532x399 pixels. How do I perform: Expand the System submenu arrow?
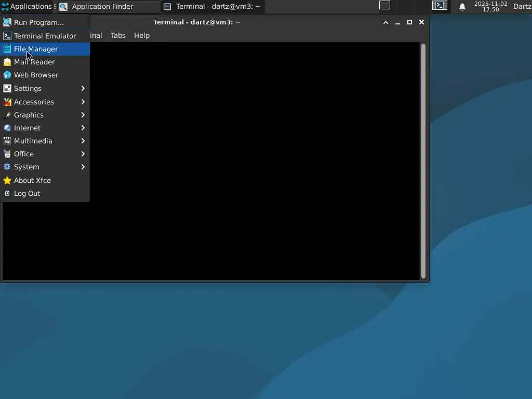(83, 167)
